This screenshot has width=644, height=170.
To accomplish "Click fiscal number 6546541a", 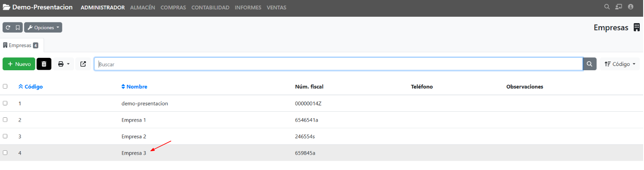I will tap(306, 120).
